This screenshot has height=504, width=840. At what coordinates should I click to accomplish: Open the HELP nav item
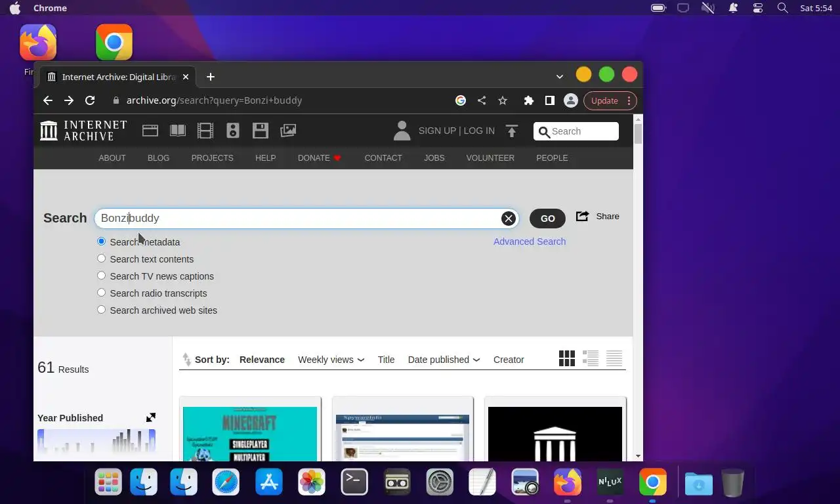tap(265, 158)
